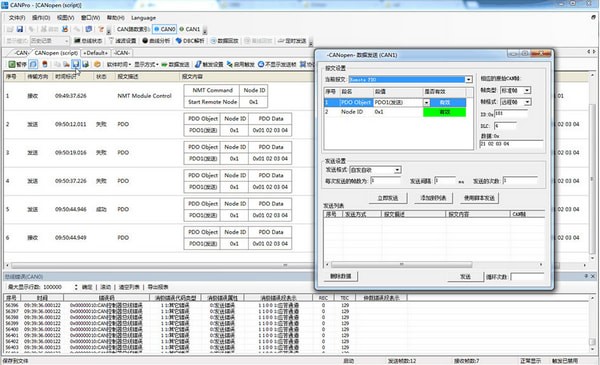Image resolution: width=600 pixels, height=365 pixels.
Task: Open the PDO1 value dropdown arrow
Action: (426, 103)
